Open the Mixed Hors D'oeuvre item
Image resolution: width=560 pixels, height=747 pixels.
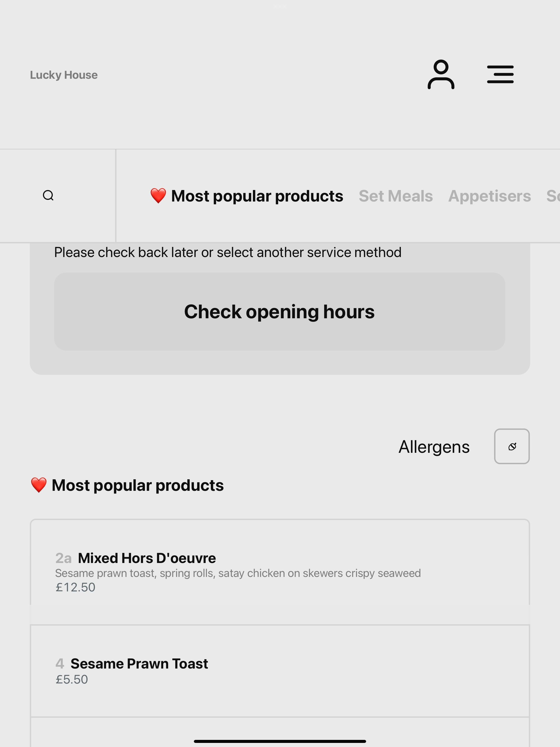point(280,572)
